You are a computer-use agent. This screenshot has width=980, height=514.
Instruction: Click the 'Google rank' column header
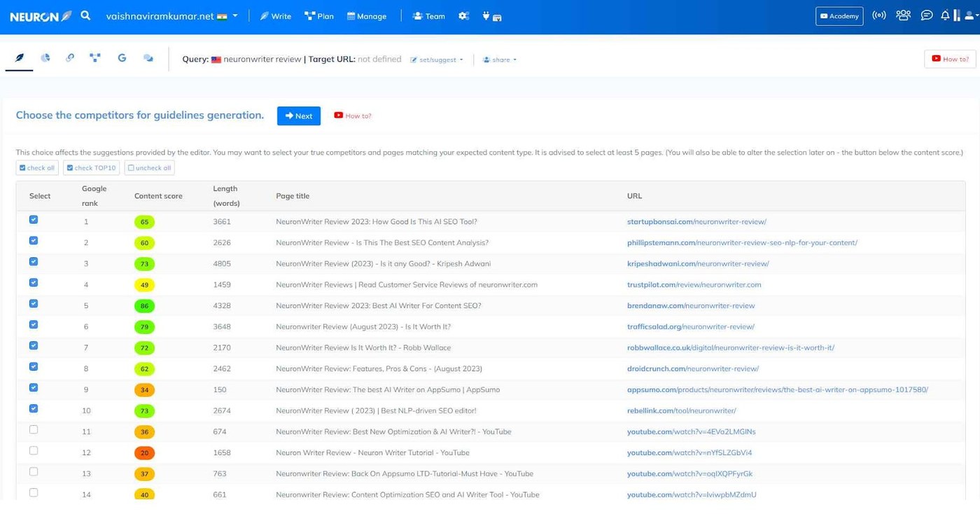(94, 196)
